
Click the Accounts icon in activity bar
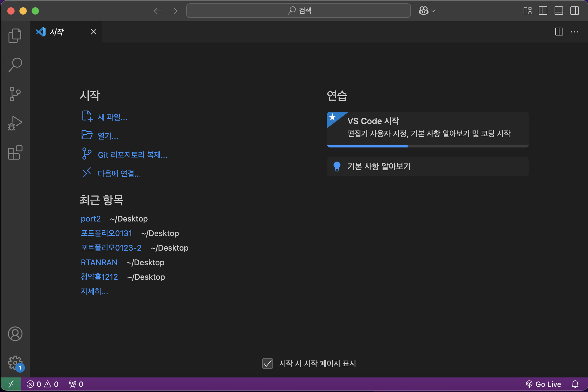tap(15, 334)
